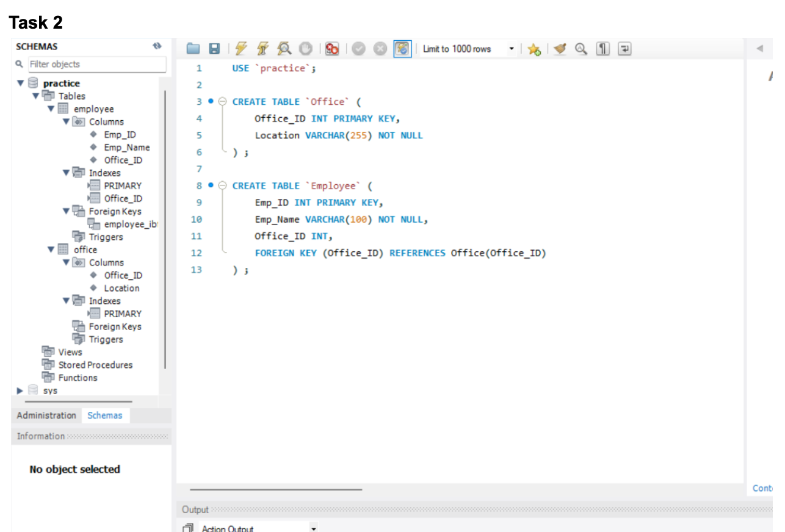The width and height of the screenshot is (785, 532).
Task: Click the Save SQL script icon
Action: click(x=214, y=48)
